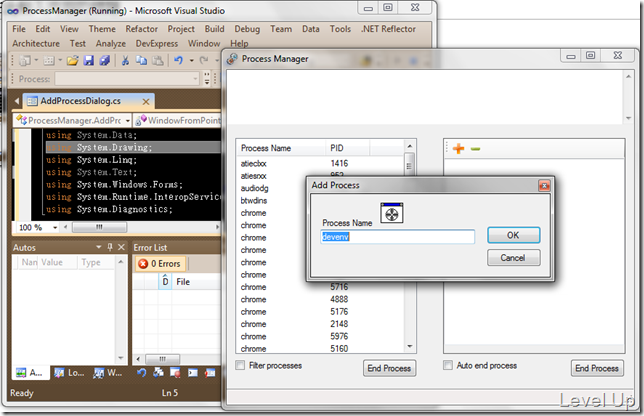Click the PID column header
644x416 pixels.
pos(347,148)
